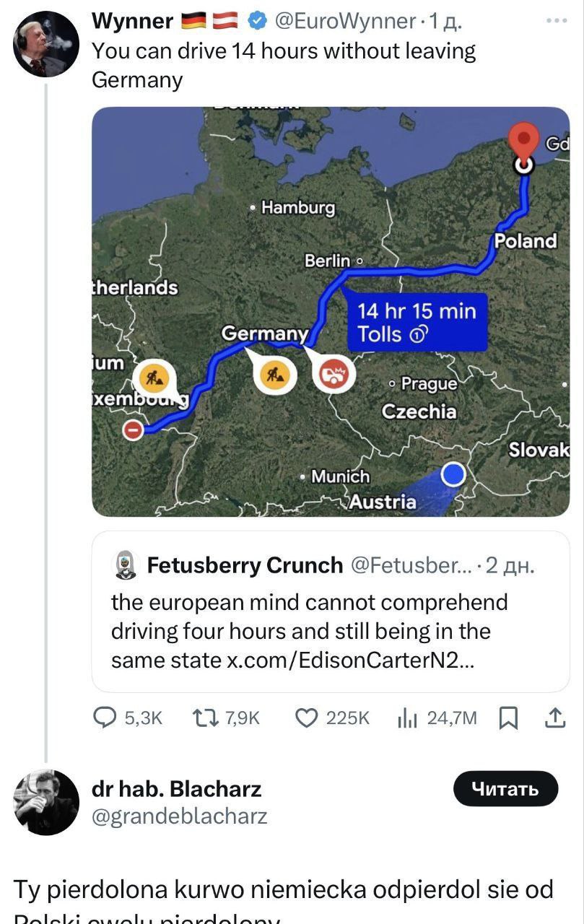Share the tweet via upload arrow icon

tap(554, 717)
